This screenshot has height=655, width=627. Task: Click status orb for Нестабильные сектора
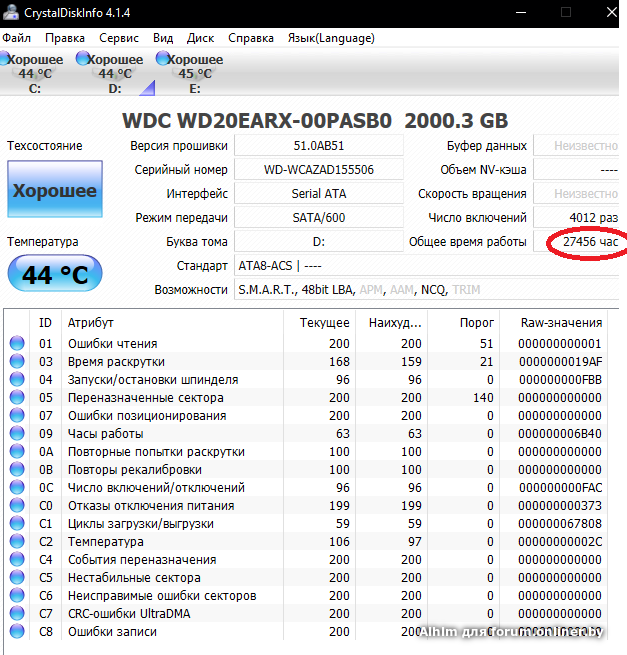pos(17,578)
